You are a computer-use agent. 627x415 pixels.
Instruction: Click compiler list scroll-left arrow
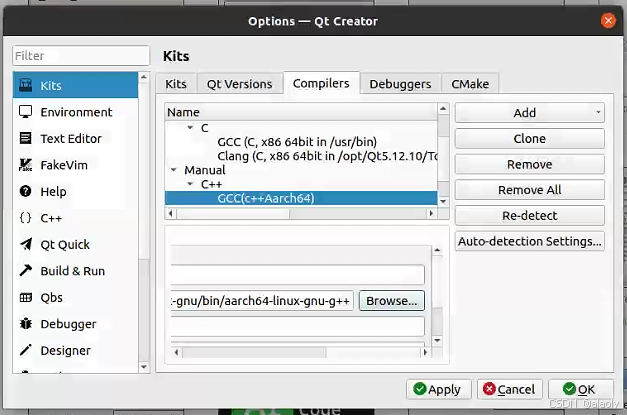click(x=171, y=213)
